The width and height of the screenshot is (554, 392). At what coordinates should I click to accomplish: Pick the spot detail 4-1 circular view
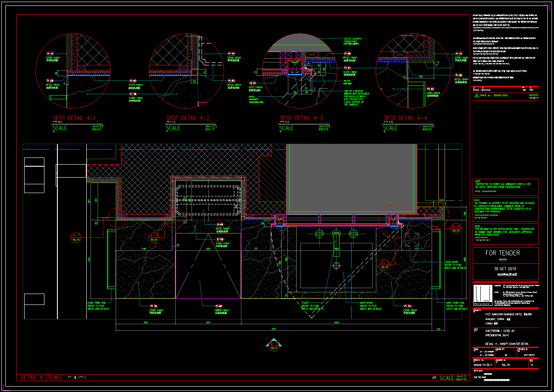click(x=73, y=71)
